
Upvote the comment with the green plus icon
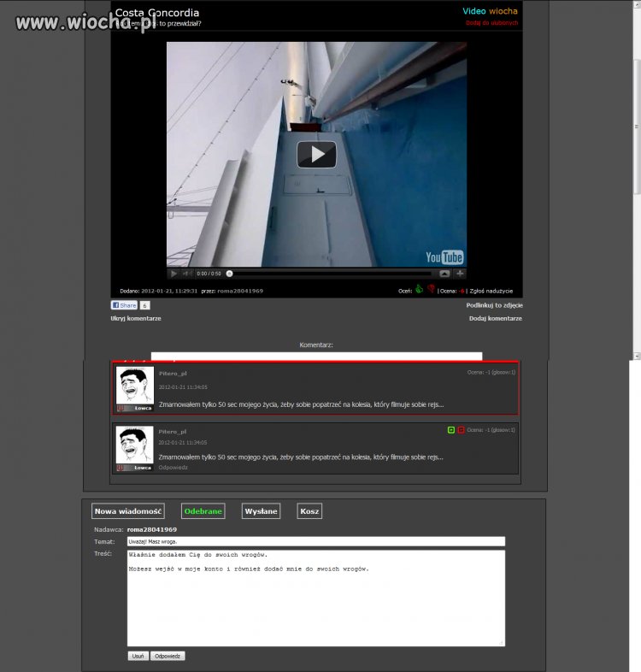451,430
